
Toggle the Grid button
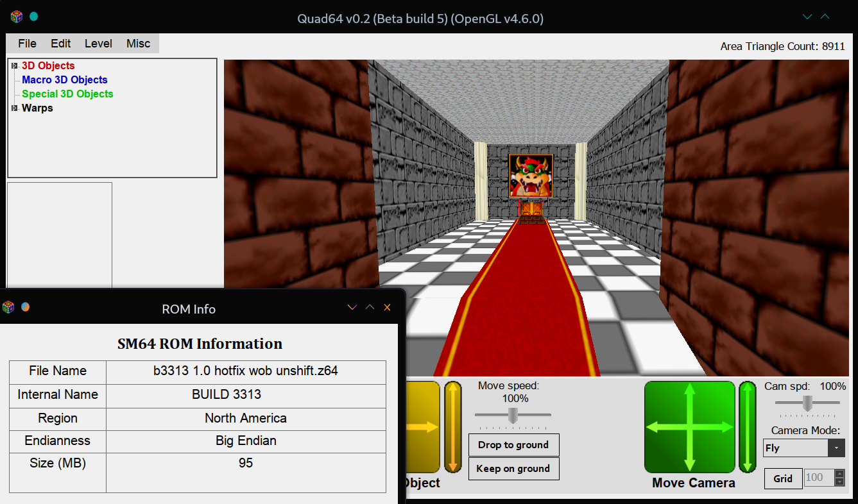[782, 478]
